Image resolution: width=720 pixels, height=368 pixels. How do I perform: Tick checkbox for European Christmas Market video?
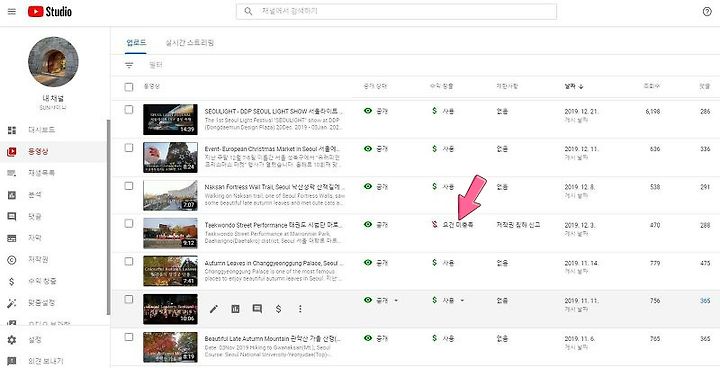coord(129,148)
